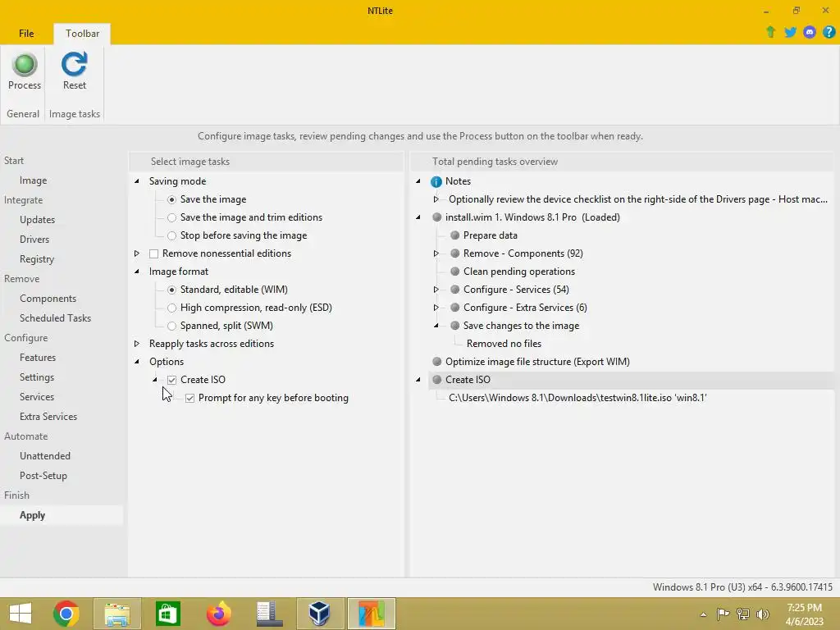Open the Twitter bird icon

pos(790,32)
